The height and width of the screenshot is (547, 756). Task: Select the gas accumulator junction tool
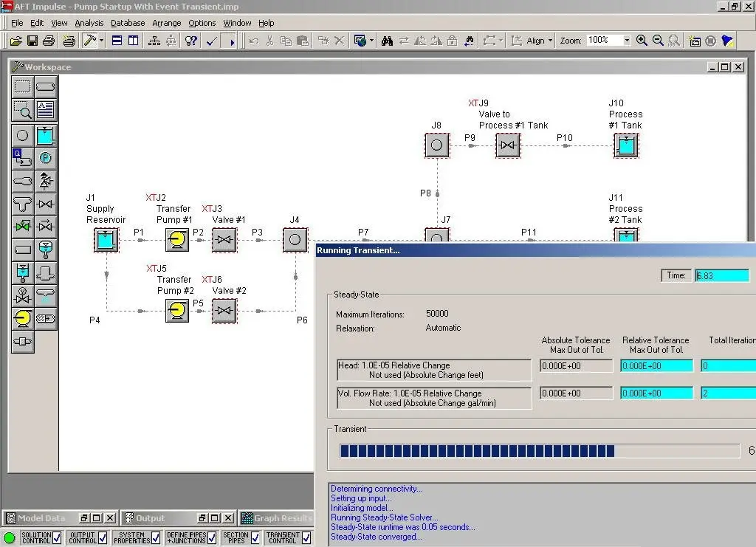coord(46,250)
